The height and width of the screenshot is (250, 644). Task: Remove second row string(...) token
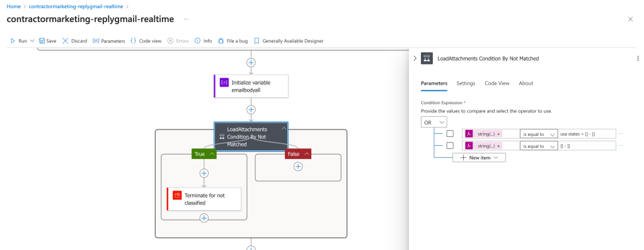tap(498, 146)
